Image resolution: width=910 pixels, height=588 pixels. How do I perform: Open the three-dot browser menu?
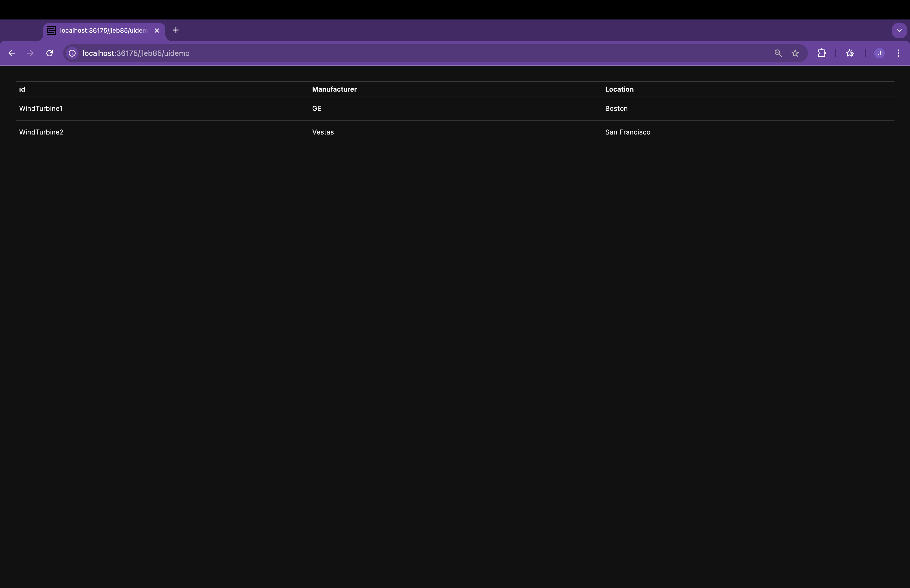pyautogui.click(x=898, y=53)
